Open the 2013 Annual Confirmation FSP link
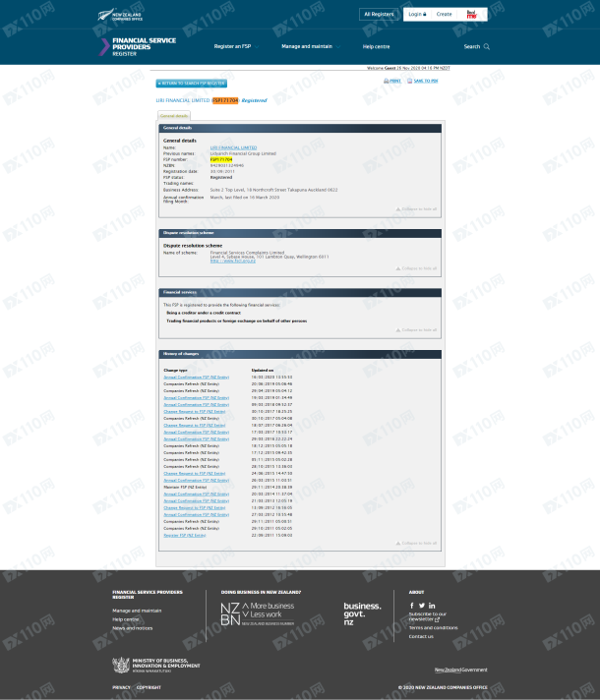The width and height of the screenshot is (600, 700). pyautogui.click(x=196, y=500)
